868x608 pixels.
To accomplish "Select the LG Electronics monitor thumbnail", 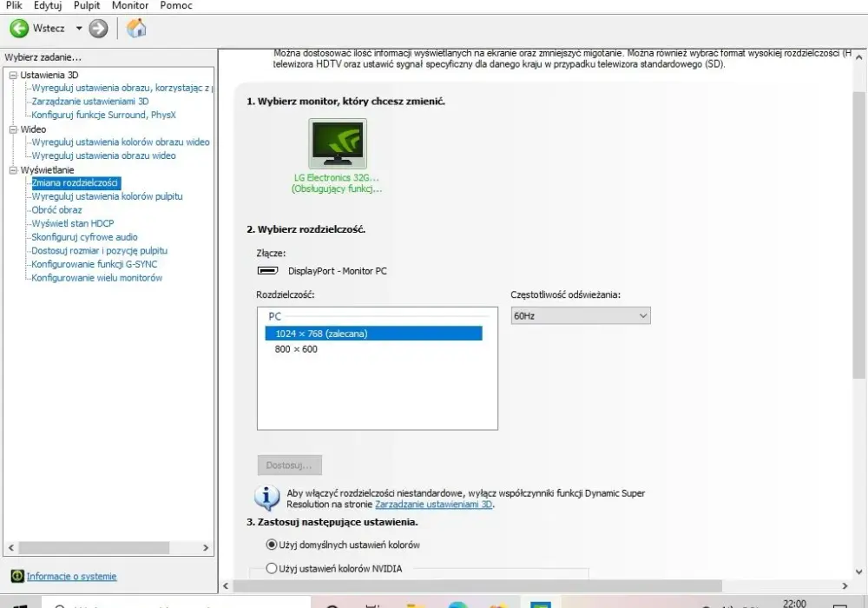I will click(337, 143).
